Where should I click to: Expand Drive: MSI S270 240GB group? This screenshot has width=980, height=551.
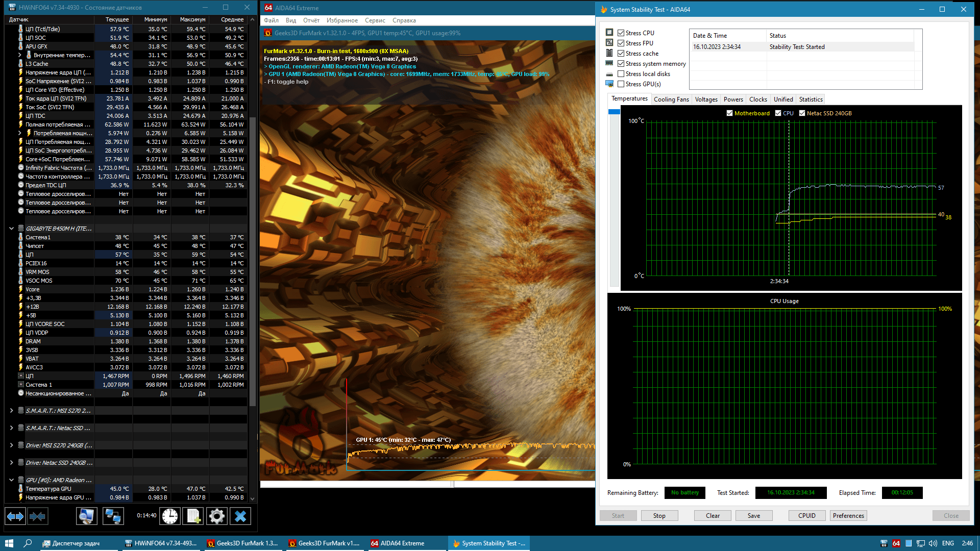click(11, 445)
